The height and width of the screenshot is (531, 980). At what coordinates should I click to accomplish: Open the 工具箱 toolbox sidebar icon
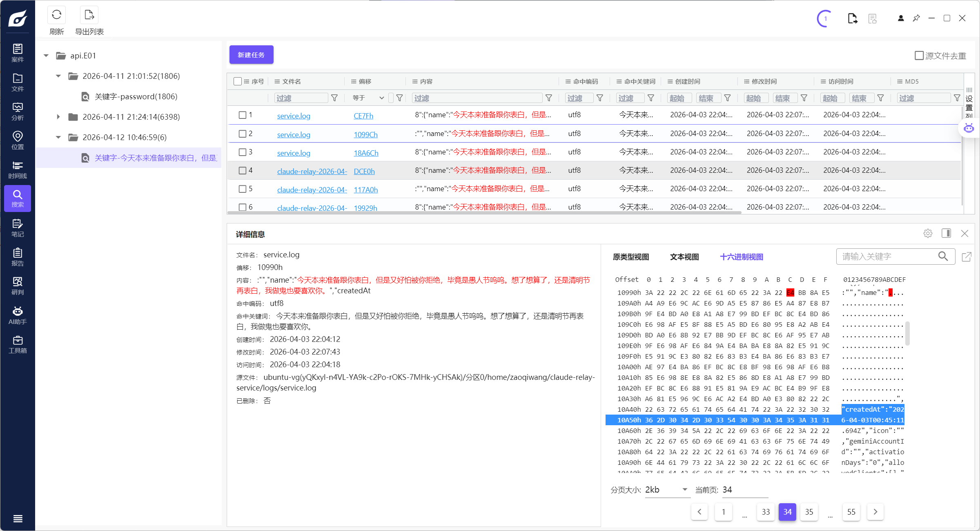coord(17,344)
